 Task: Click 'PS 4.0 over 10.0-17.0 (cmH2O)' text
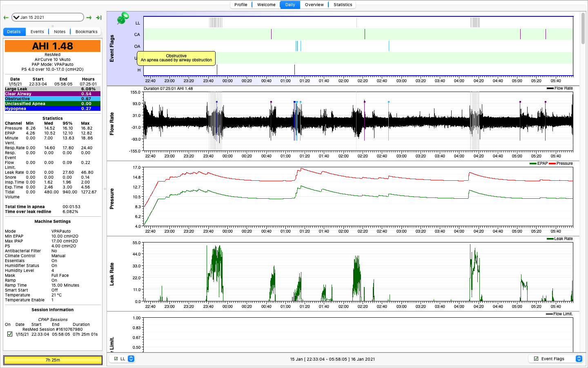53,70
